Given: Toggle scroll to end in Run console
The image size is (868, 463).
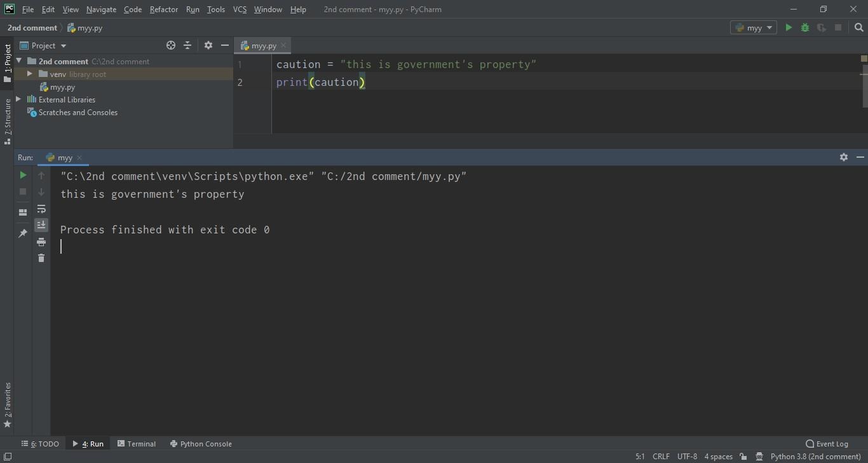Looking at the screenshot, I should click(x=41, y=225).
